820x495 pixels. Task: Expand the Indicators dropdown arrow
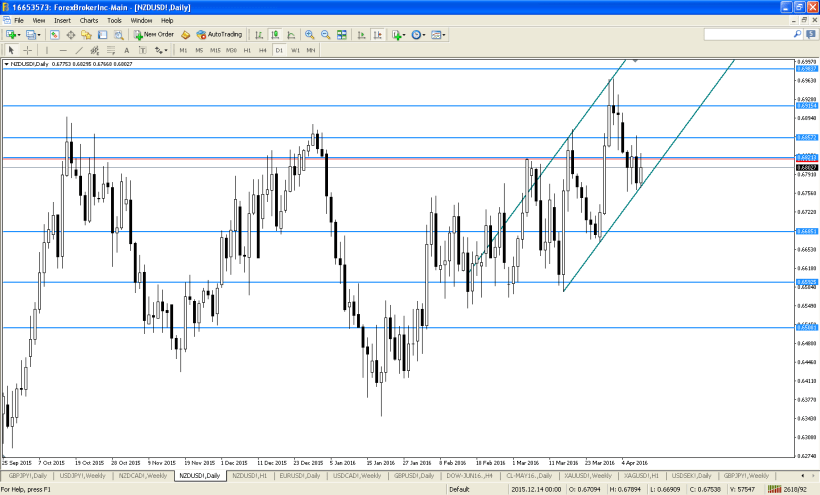coord(404,35)
